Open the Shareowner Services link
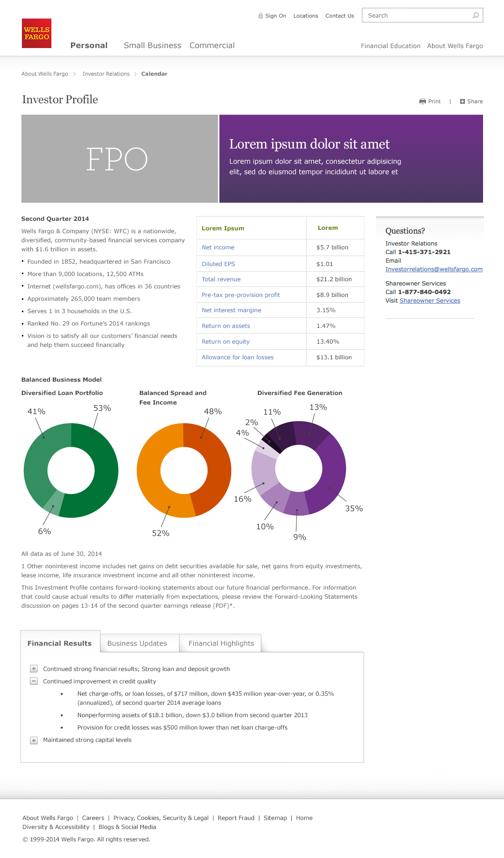 tap(430, 301)
